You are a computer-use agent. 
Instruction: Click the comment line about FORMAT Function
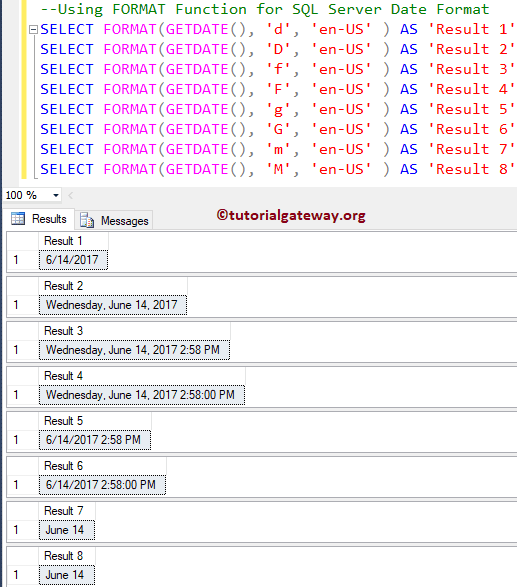click(265, 9)
